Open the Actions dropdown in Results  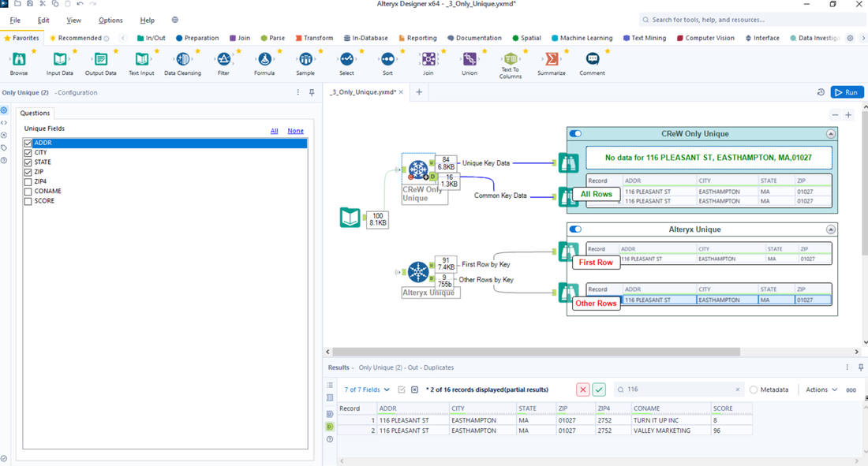pos(821,390)
